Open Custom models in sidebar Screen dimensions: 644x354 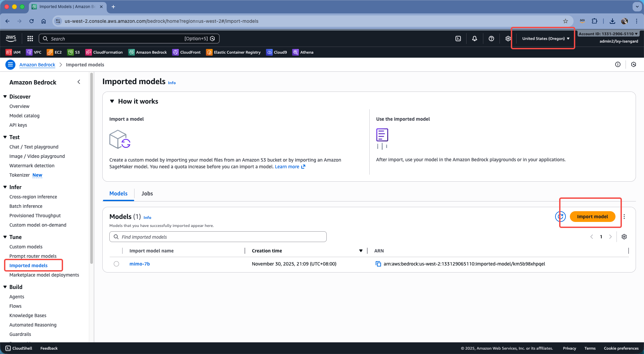26,247
